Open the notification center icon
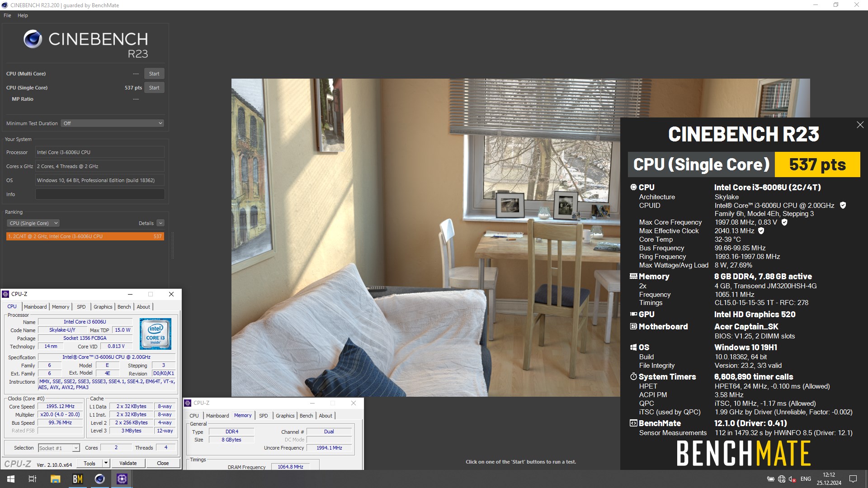The width and height of the screenshot is (868, 488). pos(853,479)
